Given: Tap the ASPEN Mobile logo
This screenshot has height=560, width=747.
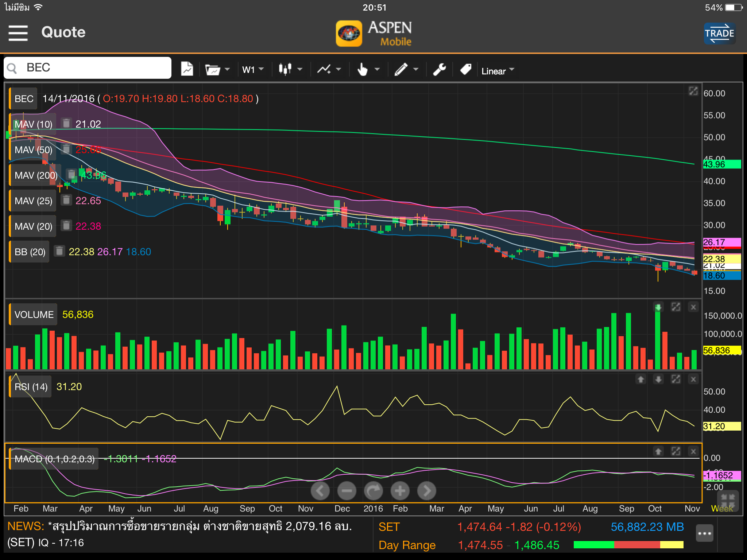Looking at the screenshot, I should pos(374,33).
